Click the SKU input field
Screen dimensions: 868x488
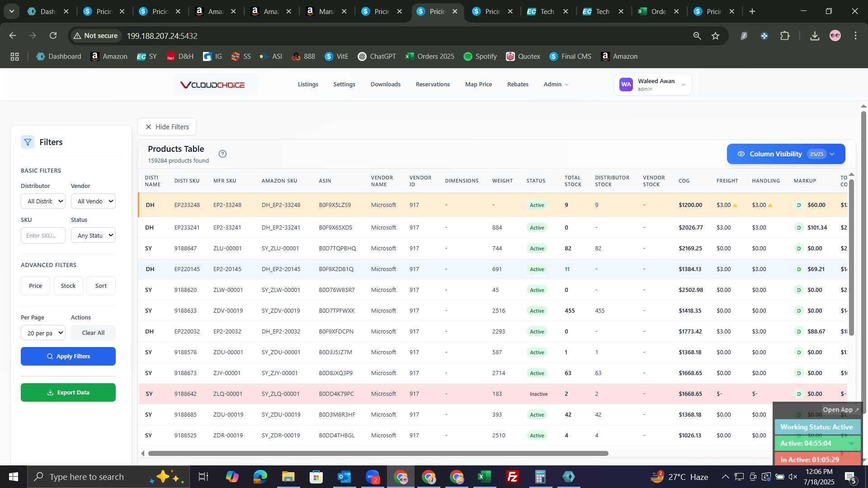tap(43, 235)
